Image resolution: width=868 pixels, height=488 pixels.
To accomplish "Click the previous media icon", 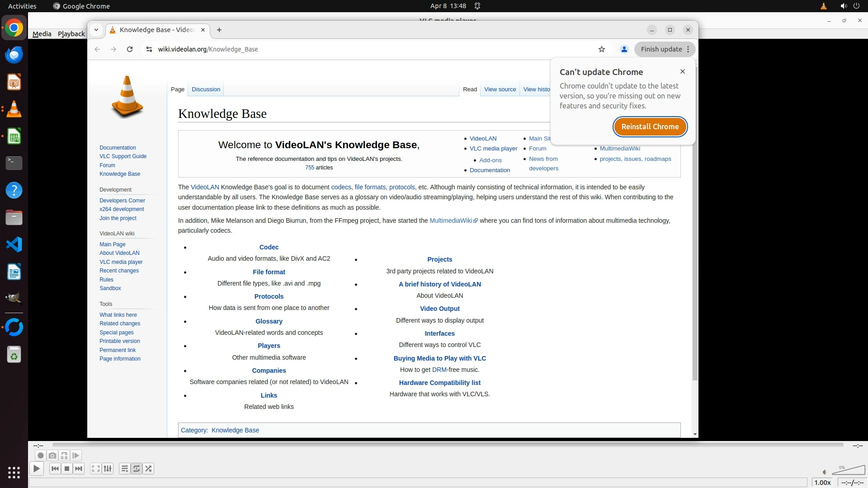I will pos(55,469).
